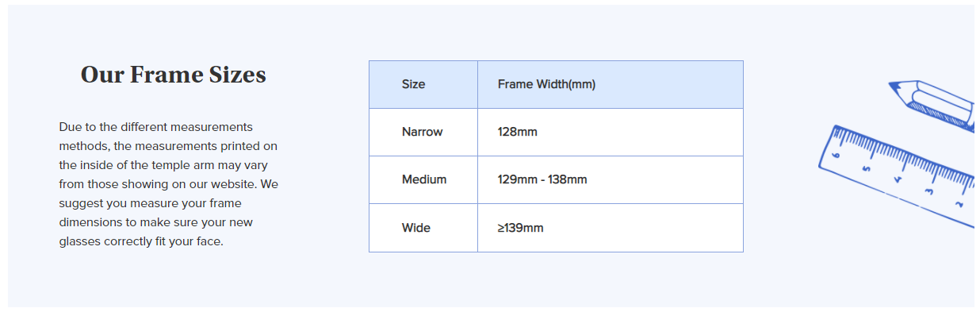Click the ≥139mm width value
980x312 pixels.
click(521, 228)
